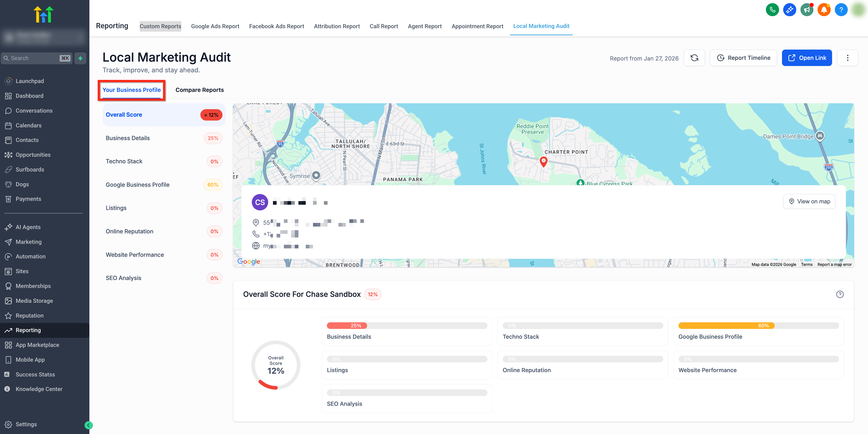This screenshot has width=868, height=434.
Task: Click the green phone dialer icon
Action: (772, 10)
